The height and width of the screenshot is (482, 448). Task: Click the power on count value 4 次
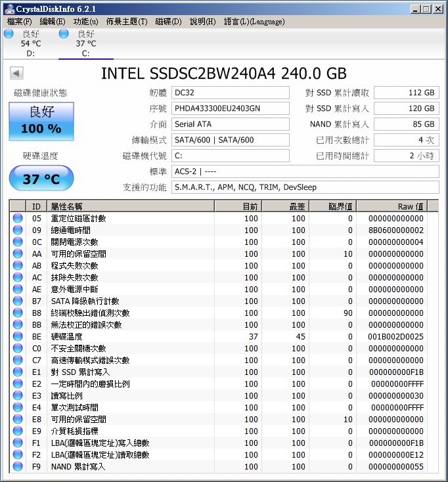(x=407, y=140)
